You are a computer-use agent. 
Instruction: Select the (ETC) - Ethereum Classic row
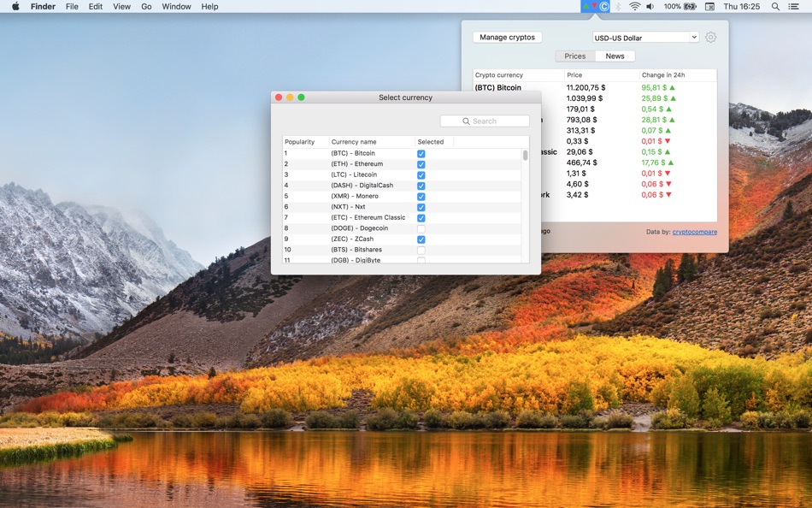click(x=402, y=218)
